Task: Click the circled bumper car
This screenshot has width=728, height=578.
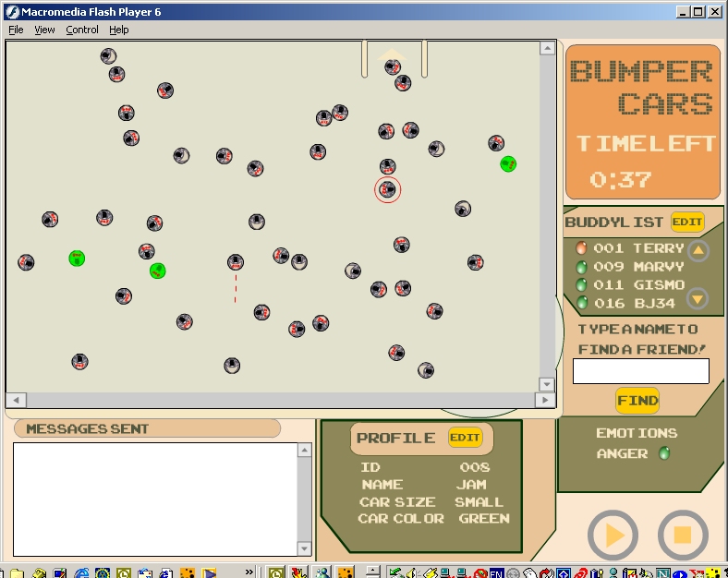Action: (388, 189)
